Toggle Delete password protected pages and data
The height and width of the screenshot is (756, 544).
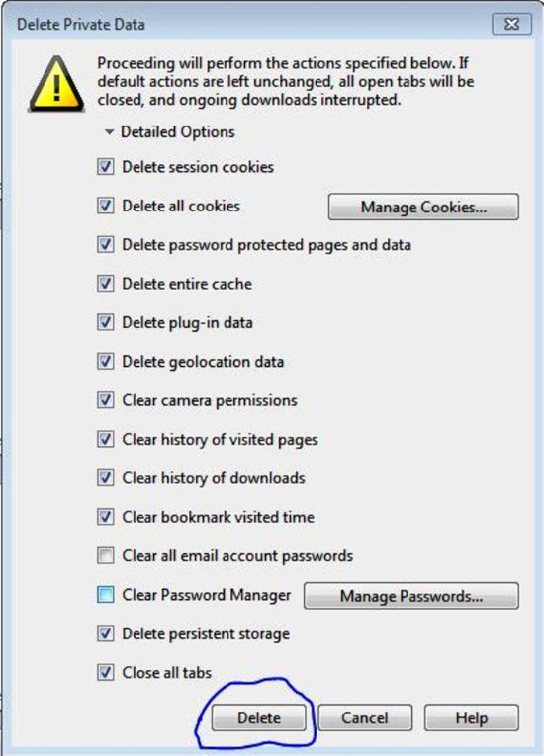[x=105, y=244]
